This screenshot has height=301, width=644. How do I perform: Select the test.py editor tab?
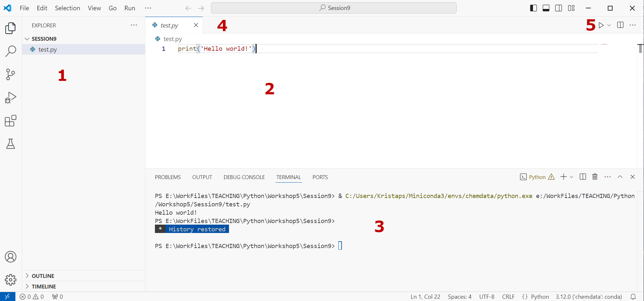(x=174, y=25)
